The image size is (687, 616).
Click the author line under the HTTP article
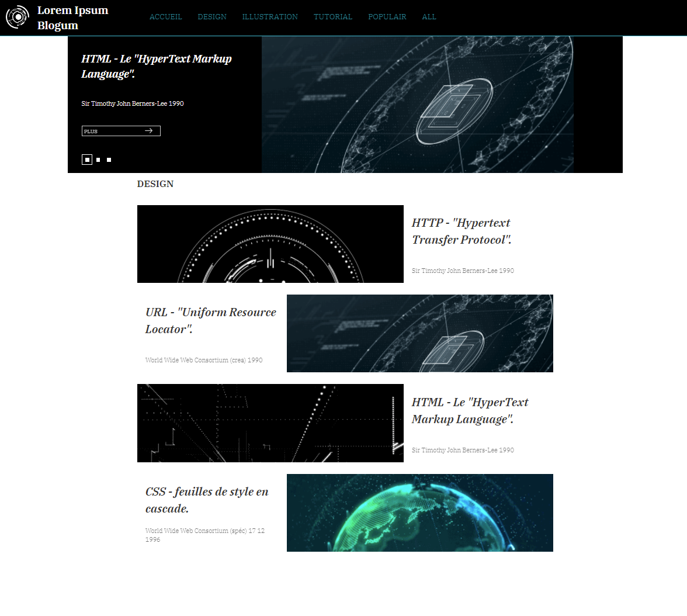point(463,271)
